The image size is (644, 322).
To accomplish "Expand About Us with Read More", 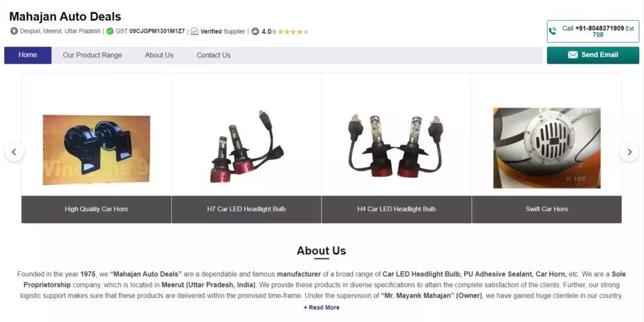I will click(x=321, y=308).
